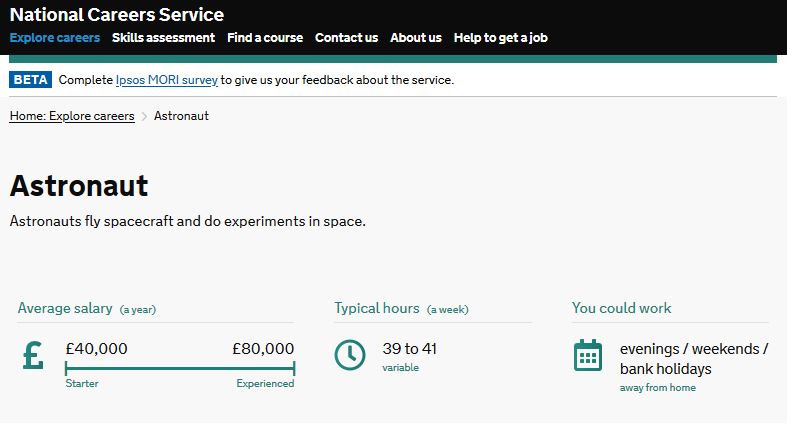Click the pound sterling salary icon
Viewport: 787px width, 424px height.
pyautogui.click(x=33, y=355)
